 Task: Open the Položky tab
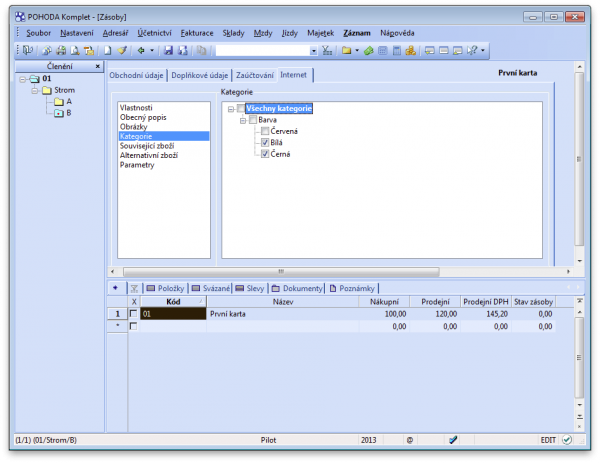[x=166, y=289]
